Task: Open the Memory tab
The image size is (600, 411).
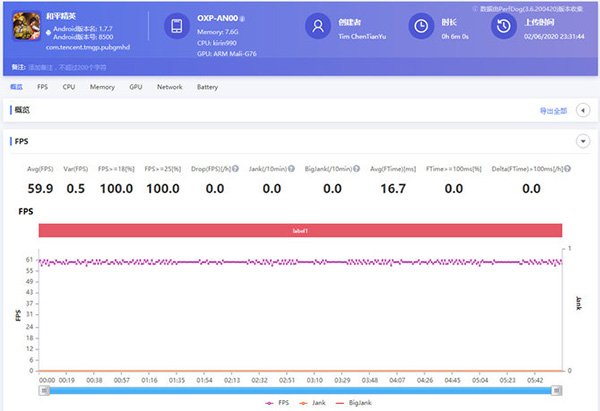Action: (102, 87)
